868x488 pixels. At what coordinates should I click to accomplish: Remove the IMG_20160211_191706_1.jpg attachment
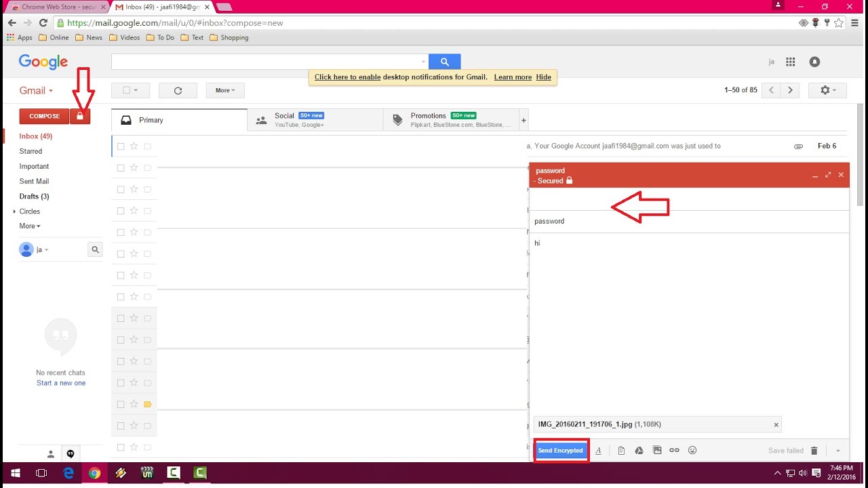click(x=776, y=425)
